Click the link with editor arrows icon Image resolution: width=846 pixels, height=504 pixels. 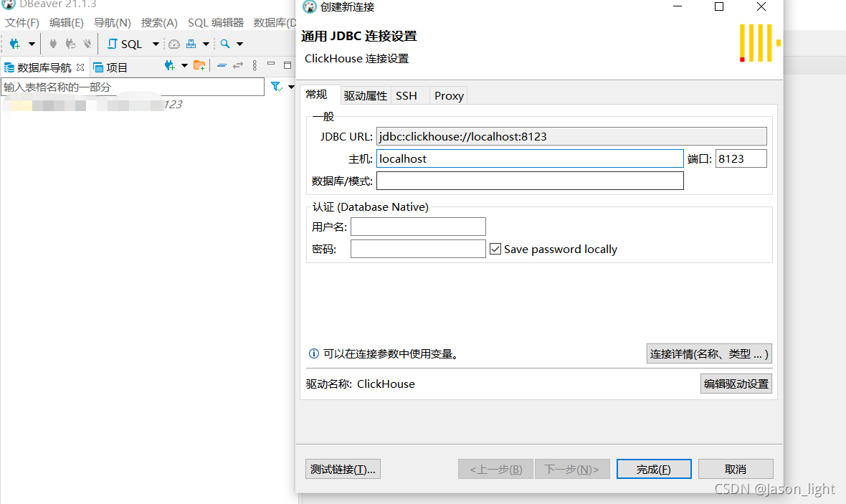(x=238, y=65)
